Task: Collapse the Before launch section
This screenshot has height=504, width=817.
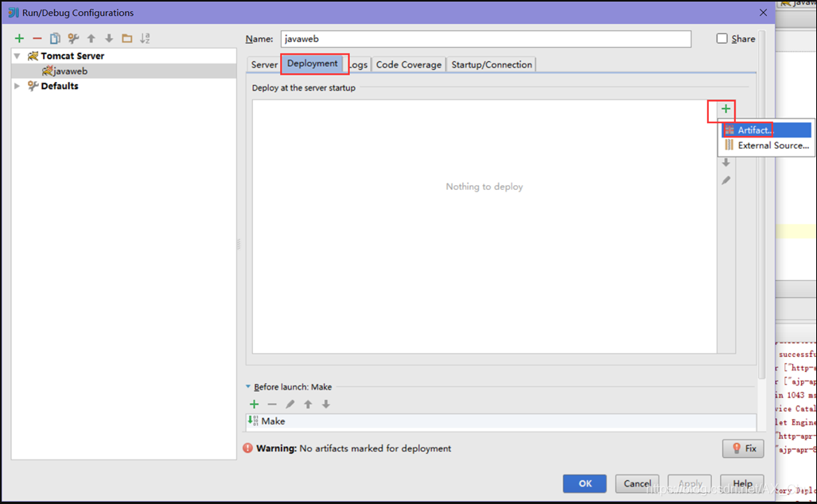Action: 248,387
